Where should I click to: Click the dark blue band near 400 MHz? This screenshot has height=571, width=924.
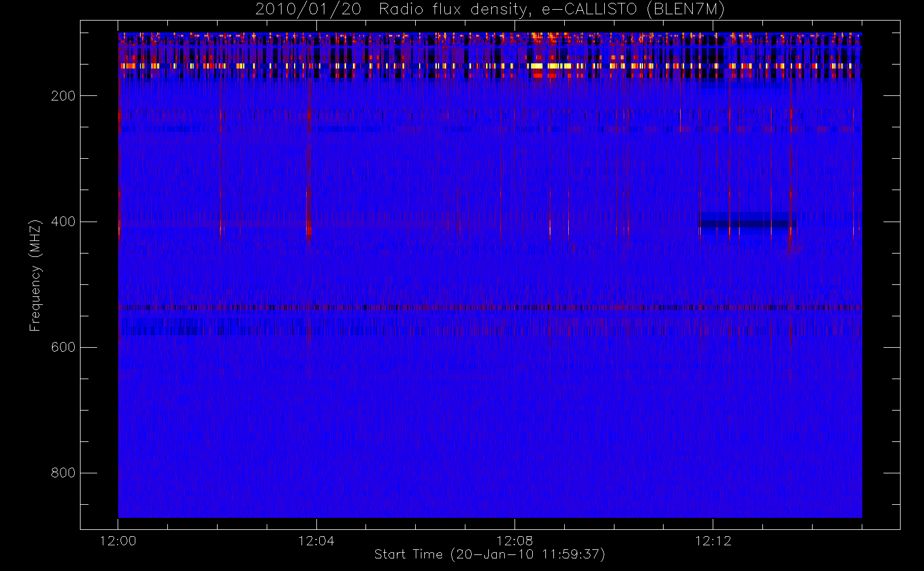click(745, 223)
